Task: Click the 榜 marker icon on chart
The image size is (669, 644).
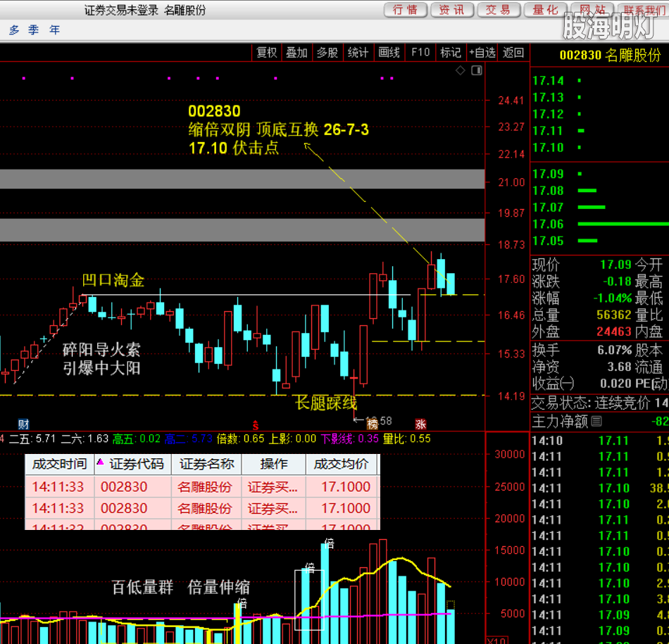Action: pos(373,424)
